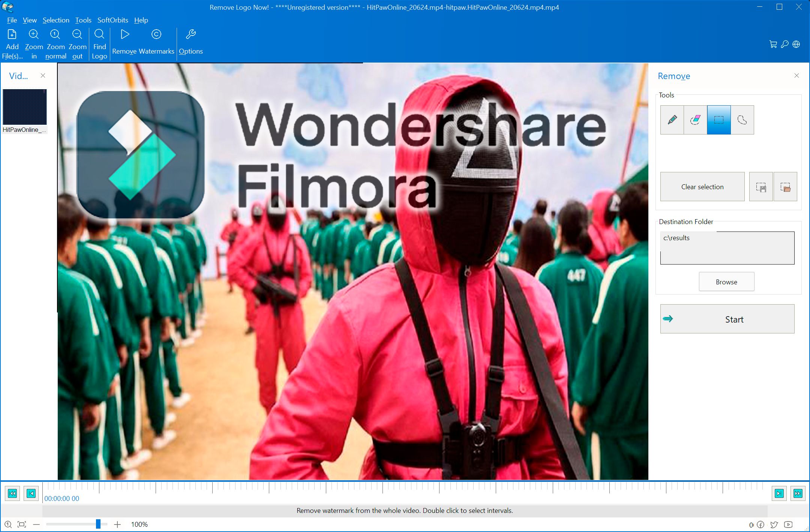Select the Pencil selection tool
Image resolution: width=810 pixels, height=532 pixels.
672,120
